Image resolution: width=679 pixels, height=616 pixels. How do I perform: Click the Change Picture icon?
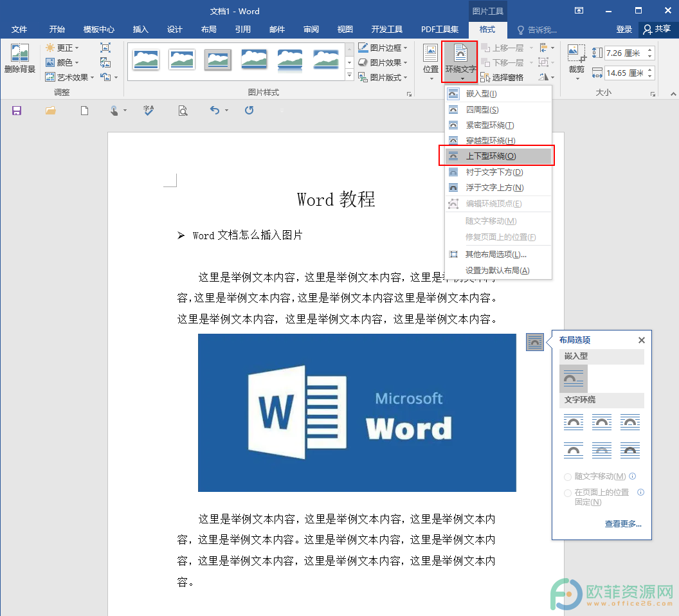click(105, 62)
